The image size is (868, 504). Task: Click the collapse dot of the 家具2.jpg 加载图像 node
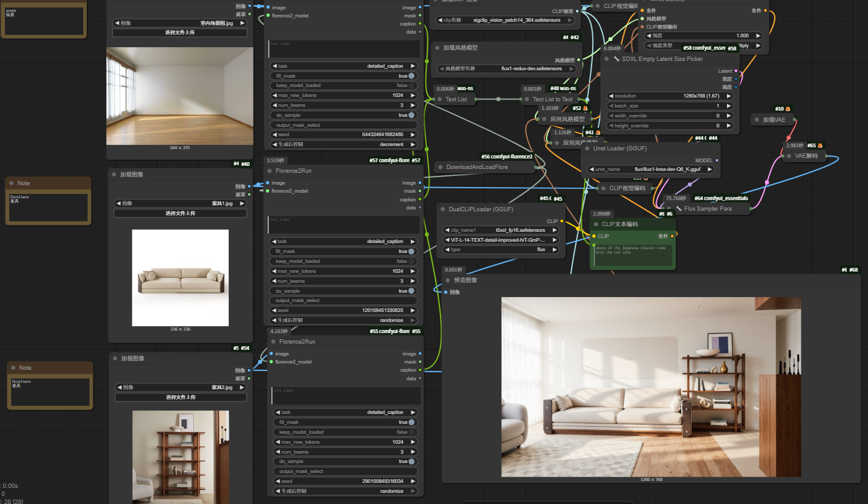(115, 359)
